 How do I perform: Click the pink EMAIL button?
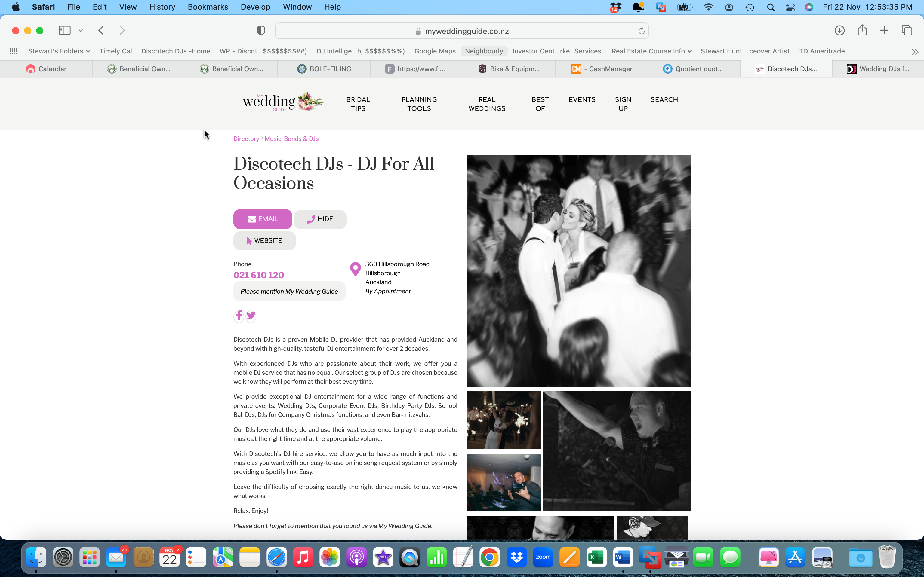click(x=263, y=219)
